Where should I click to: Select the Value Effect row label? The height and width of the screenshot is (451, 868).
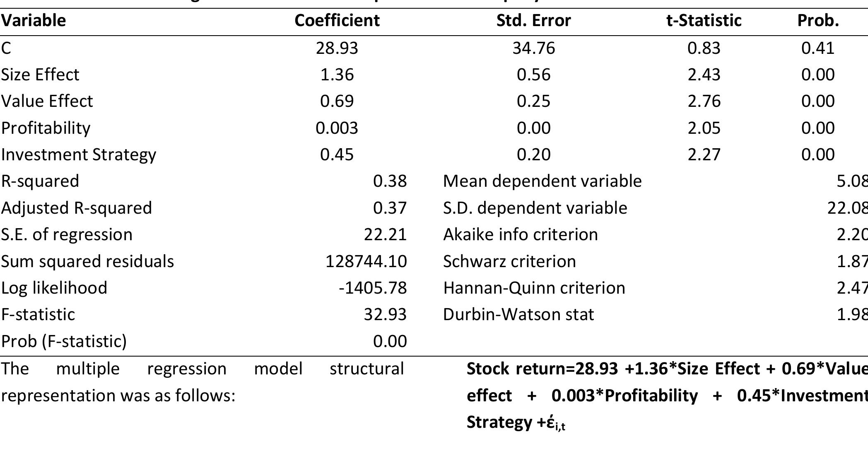pyautogui.click(x=47, y=101)
